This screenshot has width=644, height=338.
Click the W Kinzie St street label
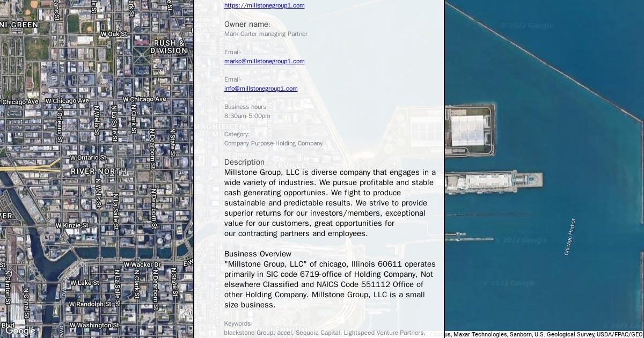tap(72, 225)
